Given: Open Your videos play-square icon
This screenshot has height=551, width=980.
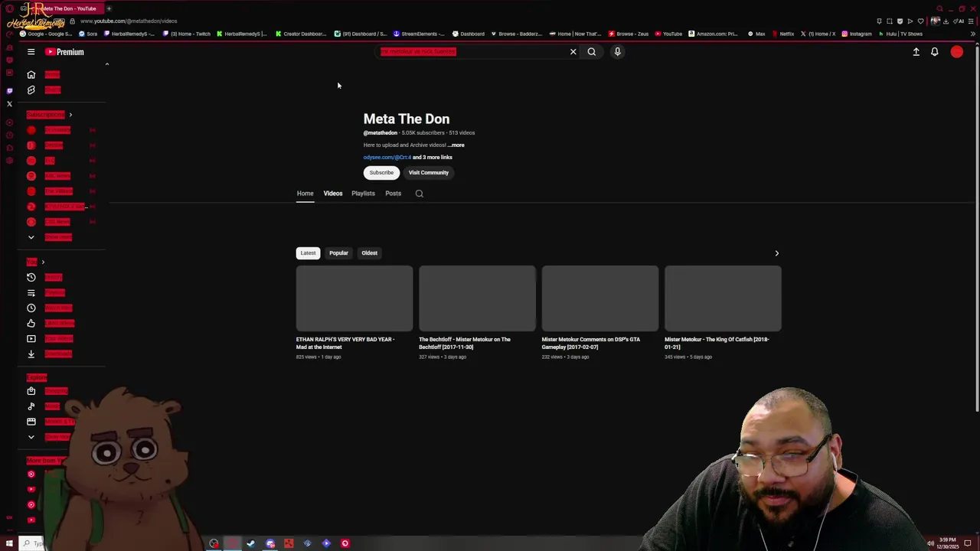Looking at the screenshot, I should coord(31,338).
